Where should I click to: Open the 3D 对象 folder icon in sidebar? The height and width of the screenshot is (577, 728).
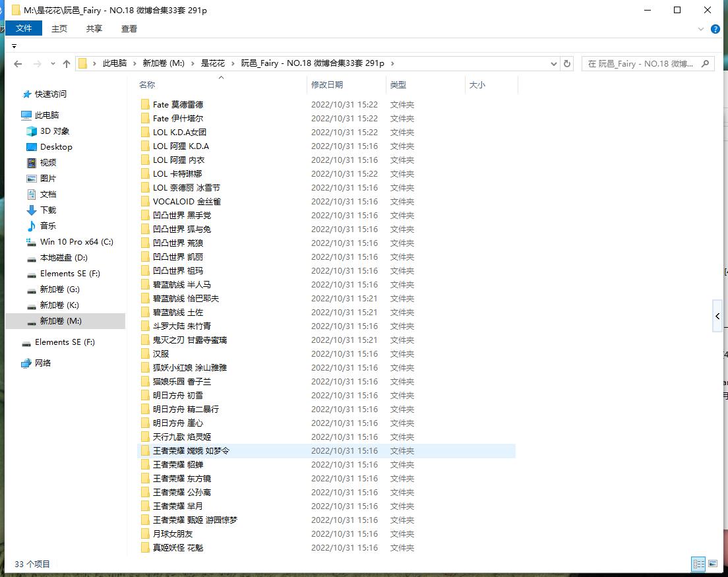point(32,131)
